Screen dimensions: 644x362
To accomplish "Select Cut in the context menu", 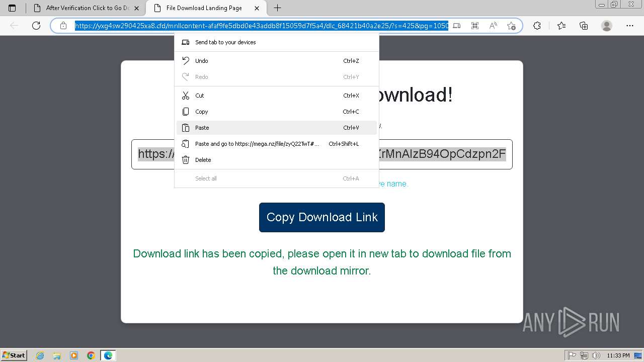I will point(277,96).
